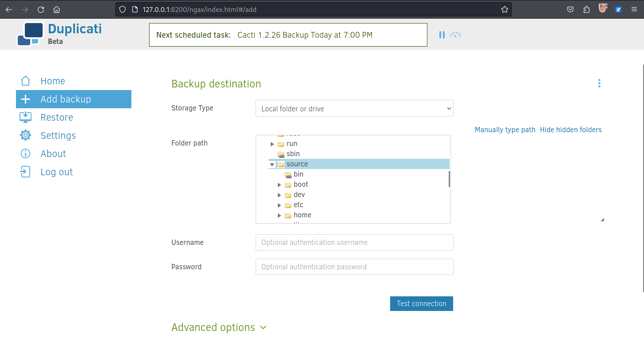
Task: Expand the dev folder node
Action: (280, 195)
